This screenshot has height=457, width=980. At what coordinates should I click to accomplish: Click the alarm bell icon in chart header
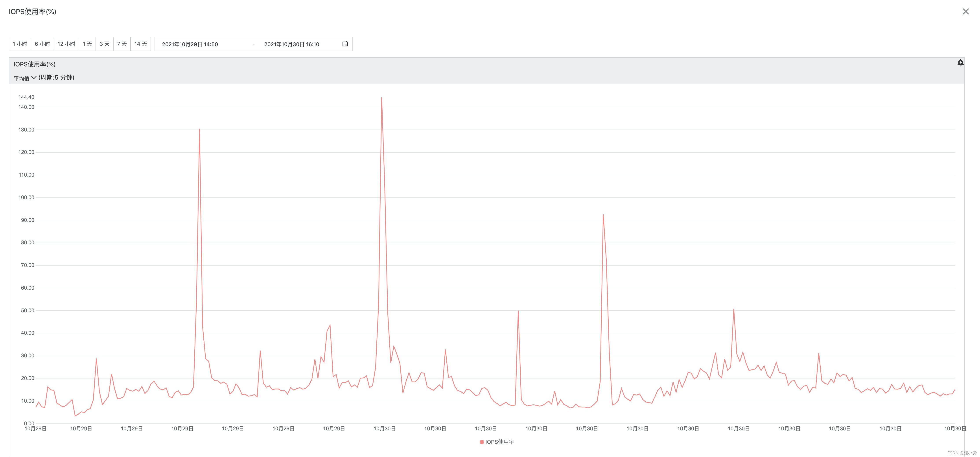(960, 63)
